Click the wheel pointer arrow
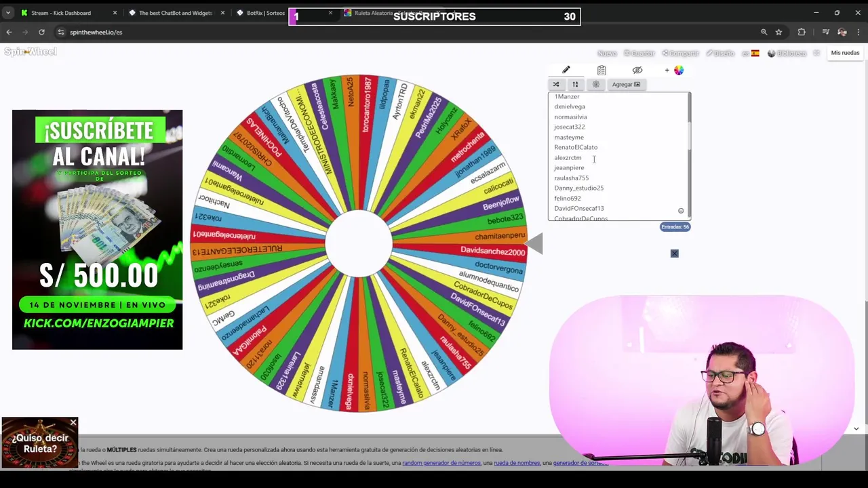Screen dimensions: 868x488 point(535,244)
